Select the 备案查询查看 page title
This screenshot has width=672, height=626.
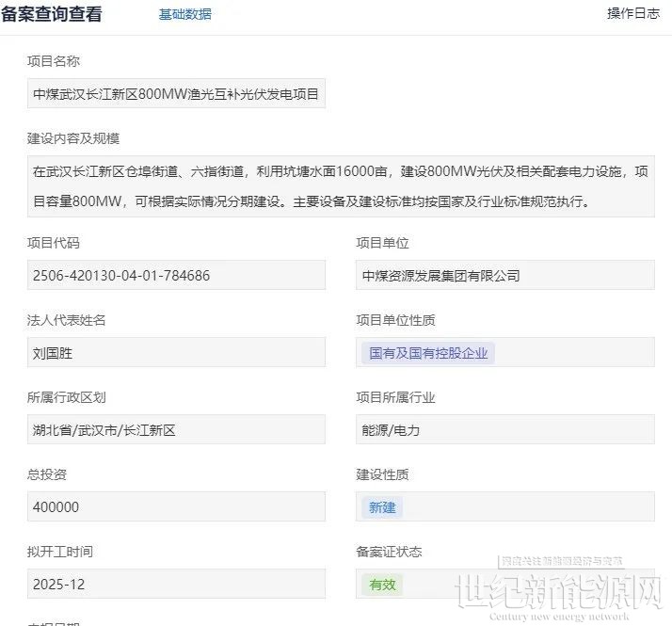tap(52, 14)
